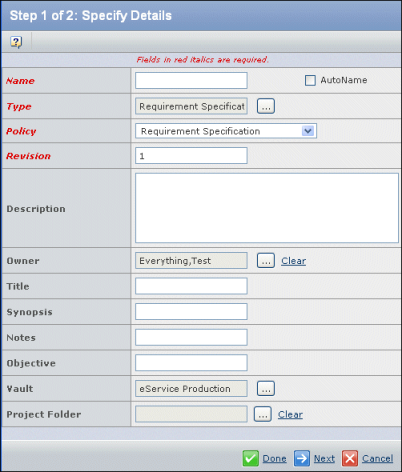Click the blue Next arrow icon
Image resolution: width=402 pixels, height=472 pixels.
pos(302,458)
